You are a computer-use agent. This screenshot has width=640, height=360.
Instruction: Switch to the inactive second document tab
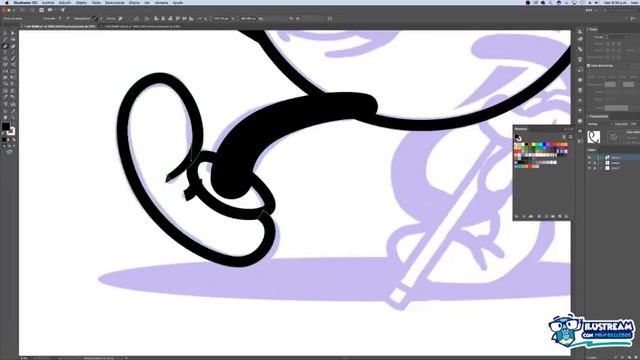click(142, 27)
